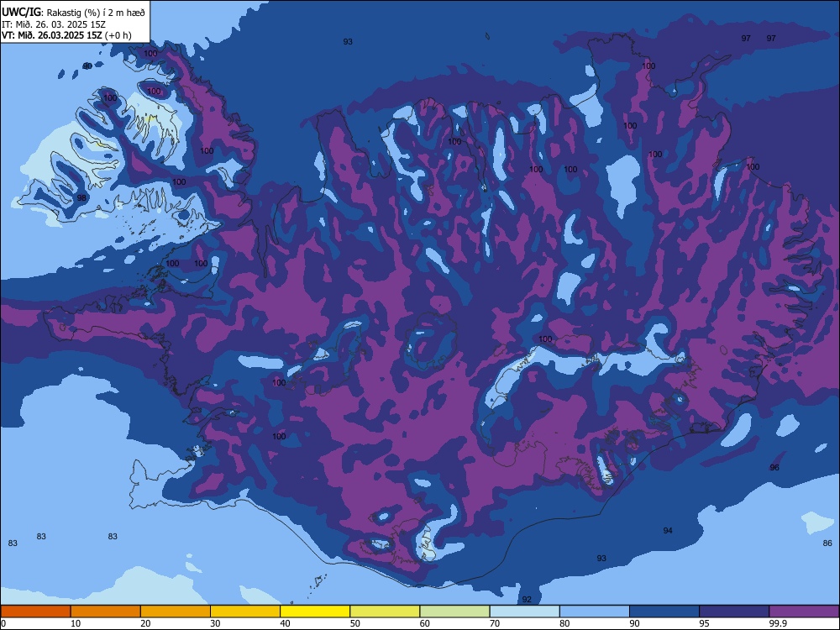Click the title text 'UWC/IG: Rakastig (%) í 2 m hæð'
The image size is (840, 630).
[x=73, y=13]
